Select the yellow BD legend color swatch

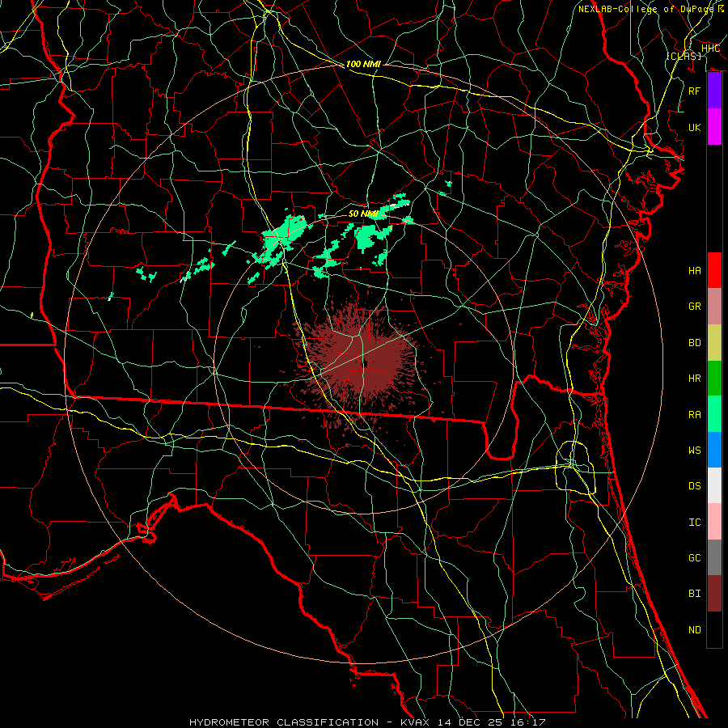tap(714, 343)
